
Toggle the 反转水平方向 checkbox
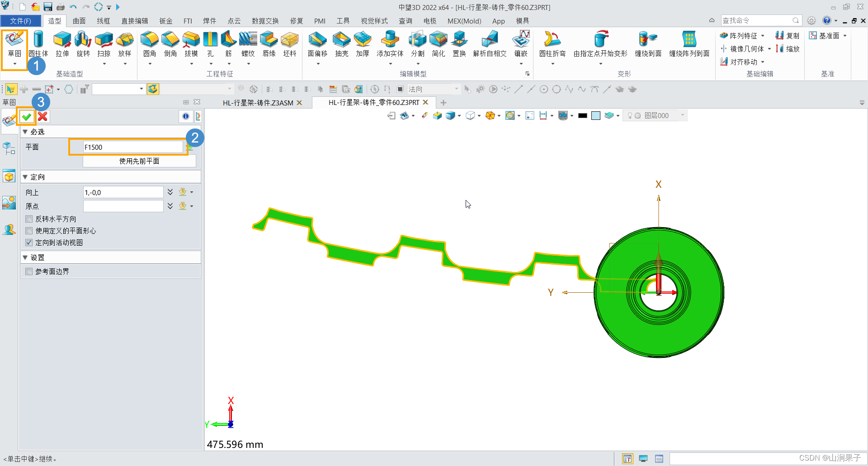[29, 219]
